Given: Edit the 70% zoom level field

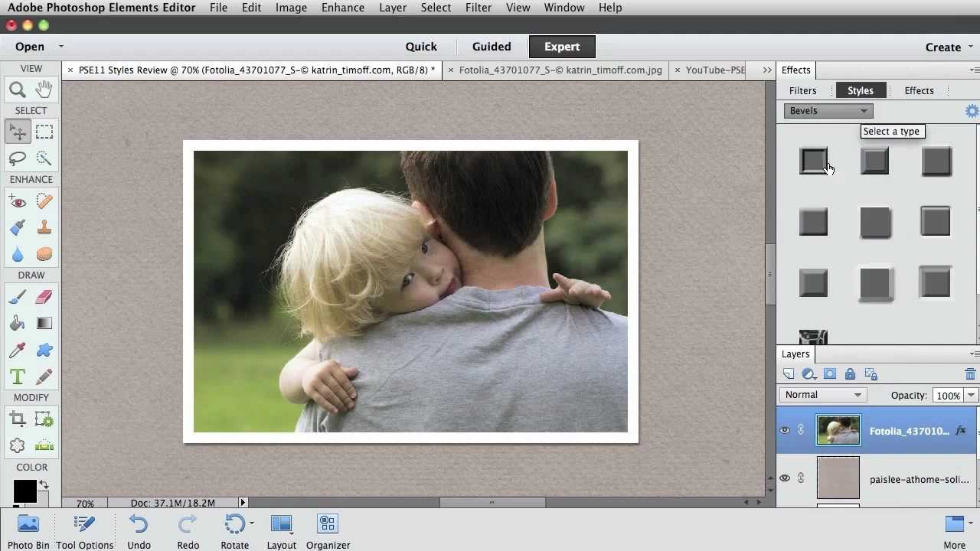Looking at the screenshot, I should pos(84,503).
